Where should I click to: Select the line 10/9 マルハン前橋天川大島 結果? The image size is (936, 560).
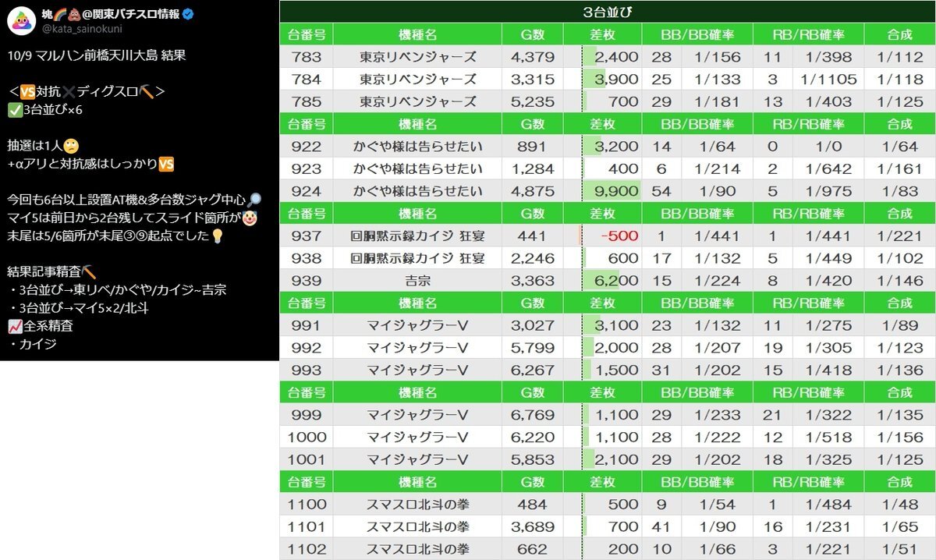[x=97, y=56]
